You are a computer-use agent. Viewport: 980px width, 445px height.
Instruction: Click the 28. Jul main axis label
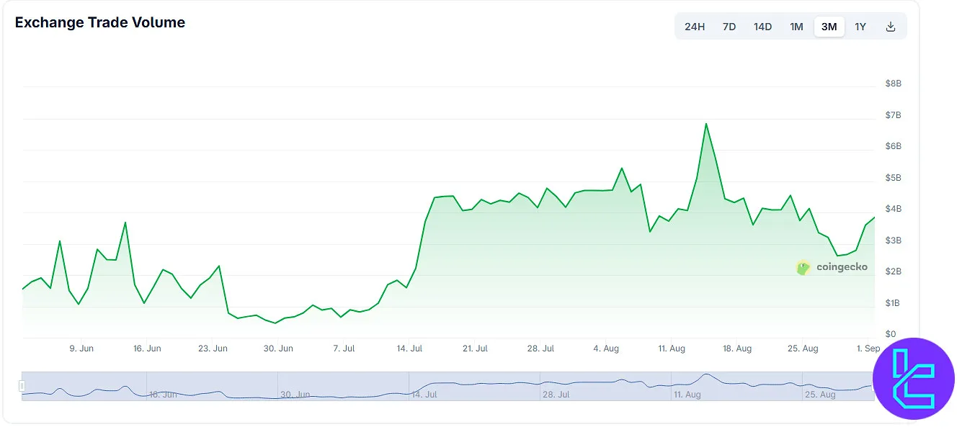click(x=540, y=349)
